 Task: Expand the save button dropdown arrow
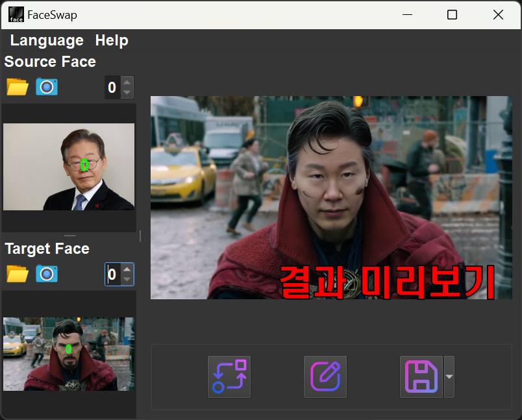click(x=449, y=377)
